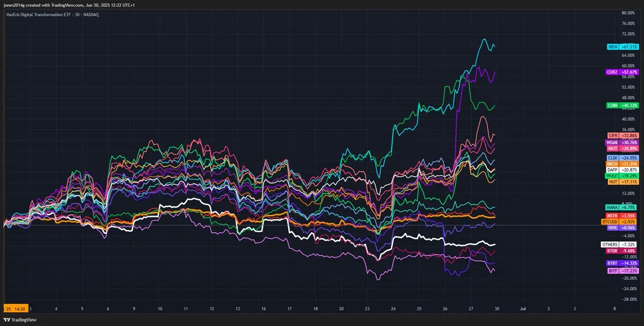Click the HIVE +0.56% price label

[x=622, y=227]
